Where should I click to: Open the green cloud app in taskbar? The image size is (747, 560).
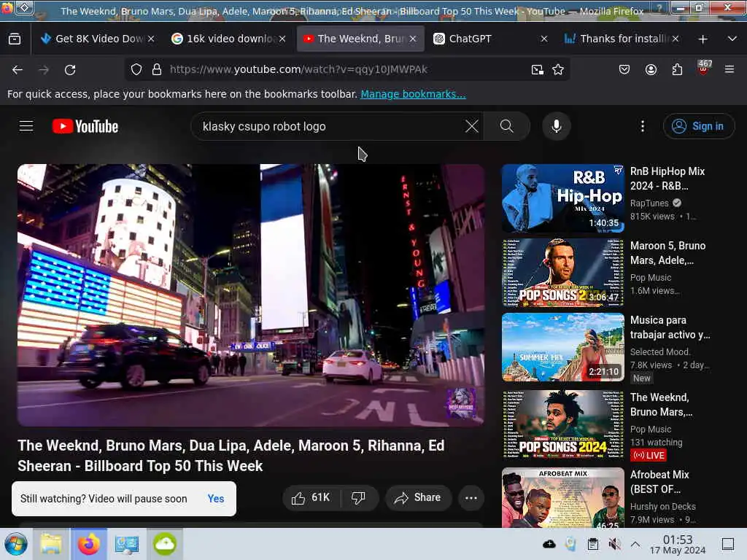[x=165, y=544]
